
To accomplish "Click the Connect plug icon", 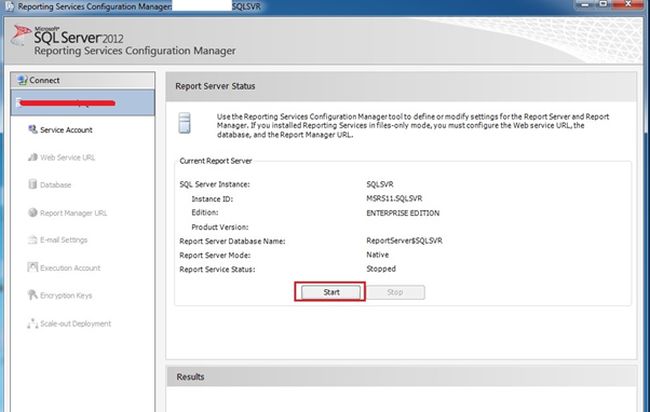I will pyautogui.click(x=21, y=80).
